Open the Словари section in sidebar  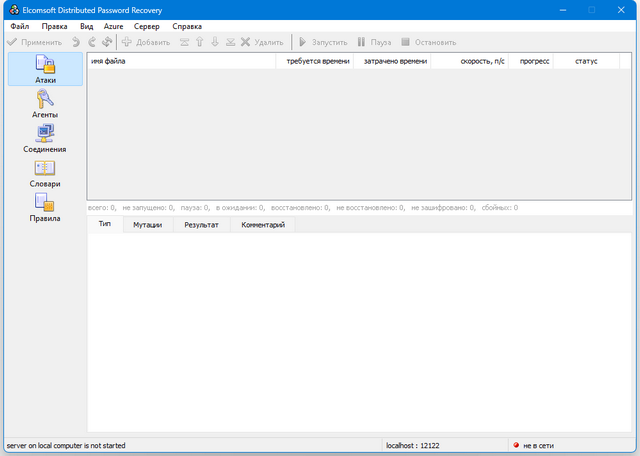pos(45,174)
